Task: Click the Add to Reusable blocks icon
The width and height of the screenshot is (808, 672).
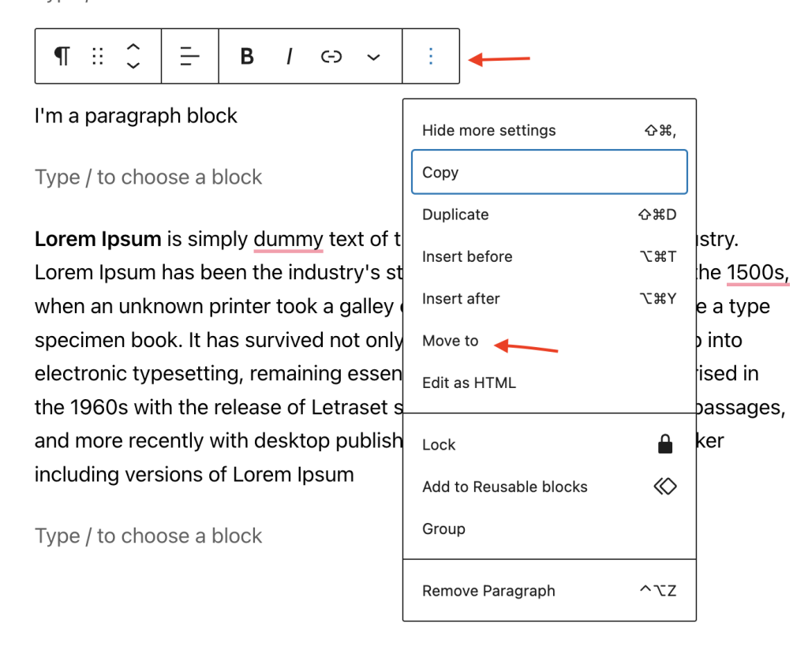Action: [x=664, y=487]
